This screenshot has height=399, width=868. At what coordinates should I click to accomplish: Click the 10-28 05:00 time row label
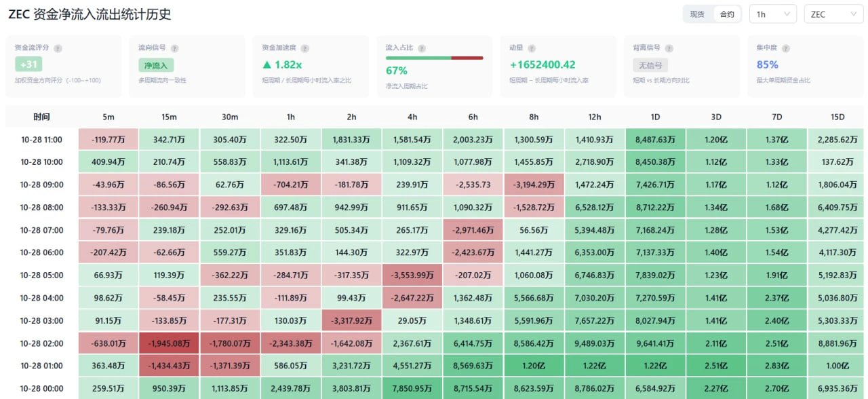pos(41,275)
